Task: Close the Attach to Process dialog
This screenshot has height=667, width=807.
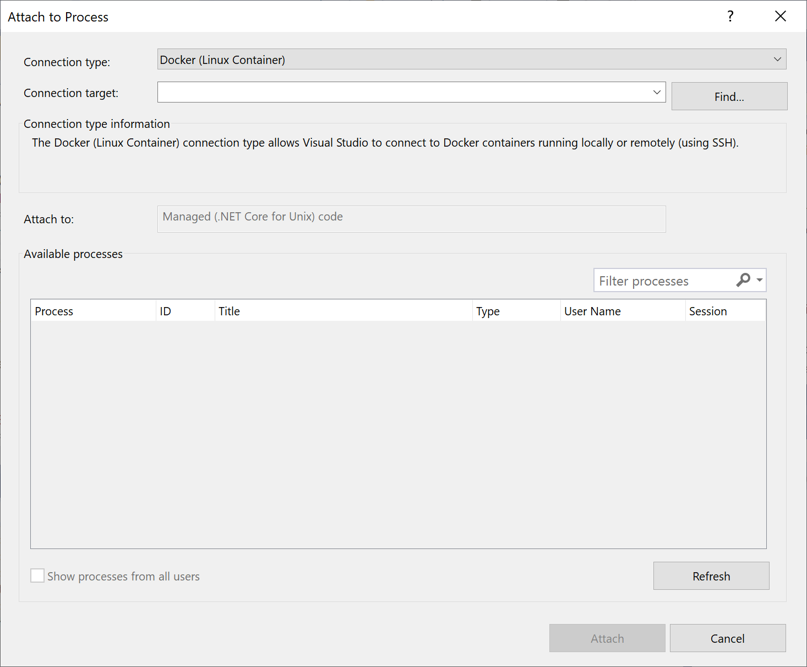Action: pos(780,16)
